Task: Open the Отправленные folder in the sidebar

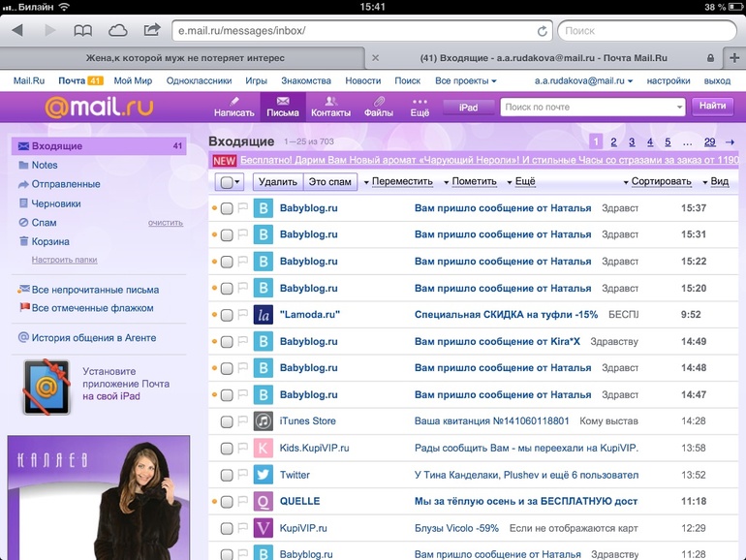Action: [65, 184]
